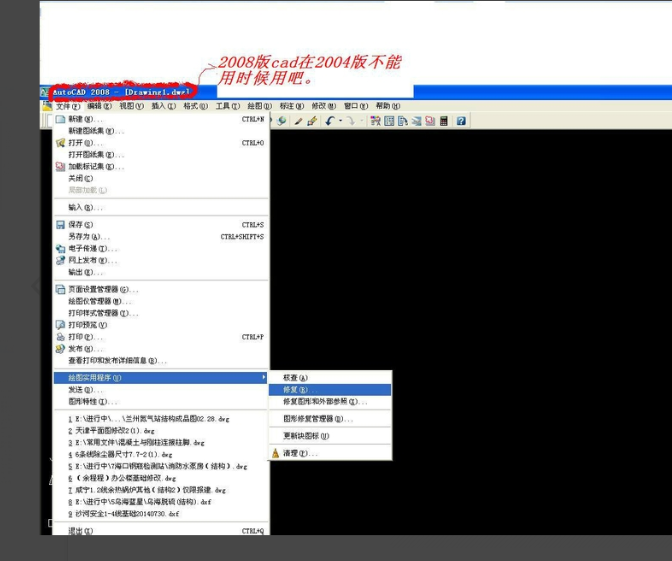The width and height of the screenshot is (672, 561).
Task: Open the QuickCalc calculator icon
Action: tap(443, 121)
